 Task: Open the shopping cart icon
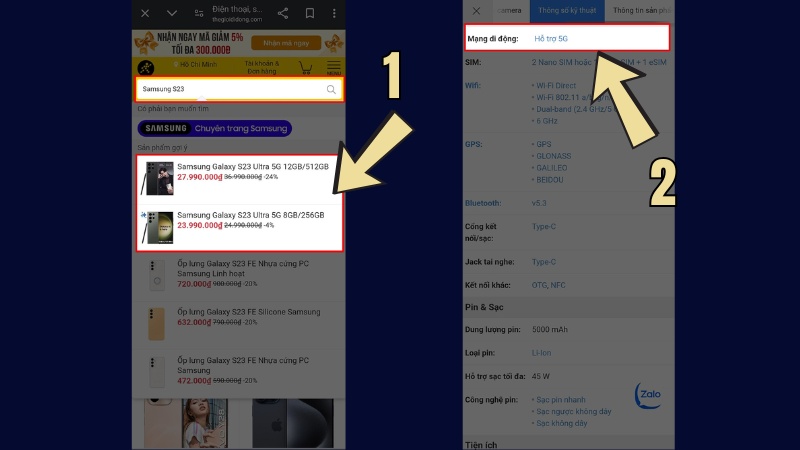[305, 68]
